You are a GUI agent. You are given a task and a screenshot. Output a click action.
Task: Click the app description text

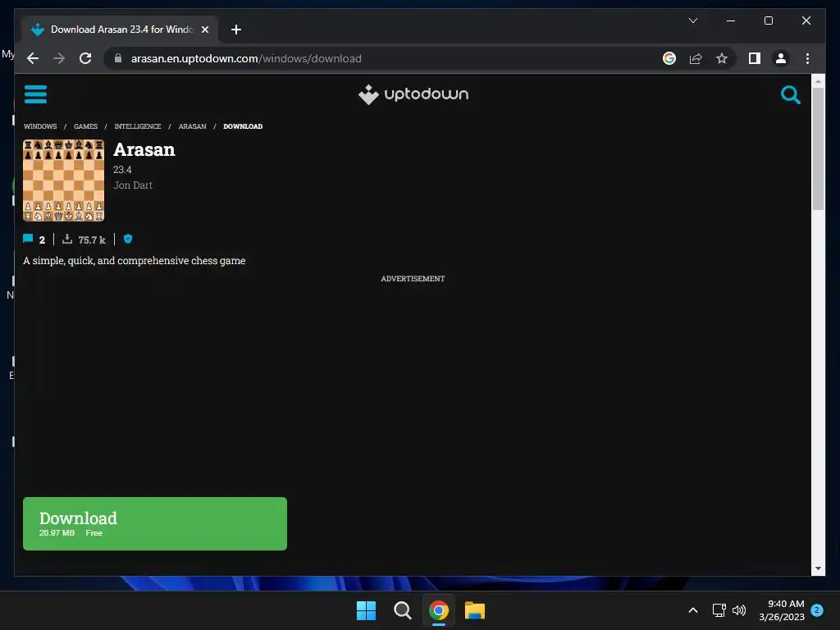(135, 260)
